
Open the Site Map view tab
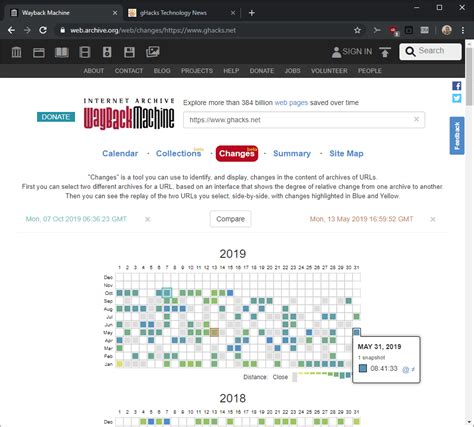tap(346, 153)
